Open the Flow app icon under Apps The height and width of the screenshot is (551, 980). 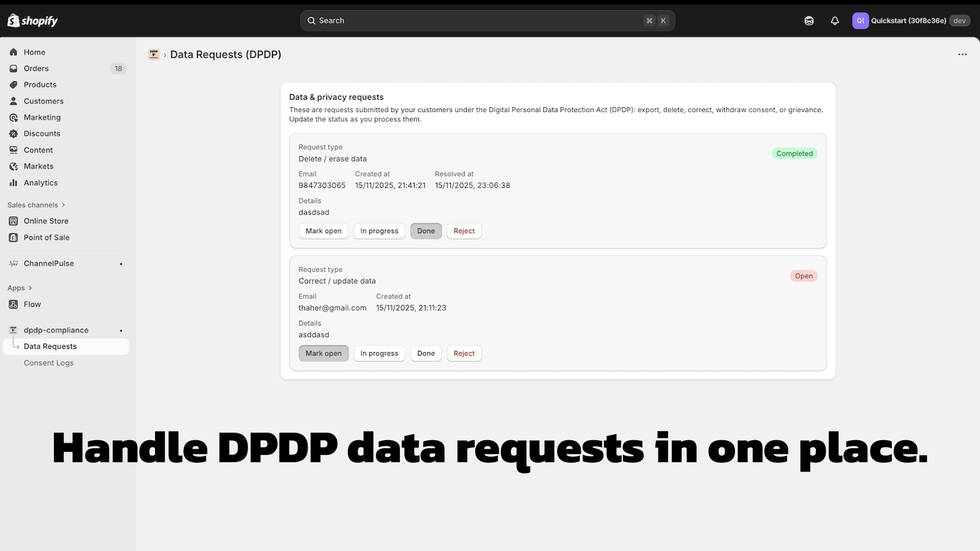point(13,304)
